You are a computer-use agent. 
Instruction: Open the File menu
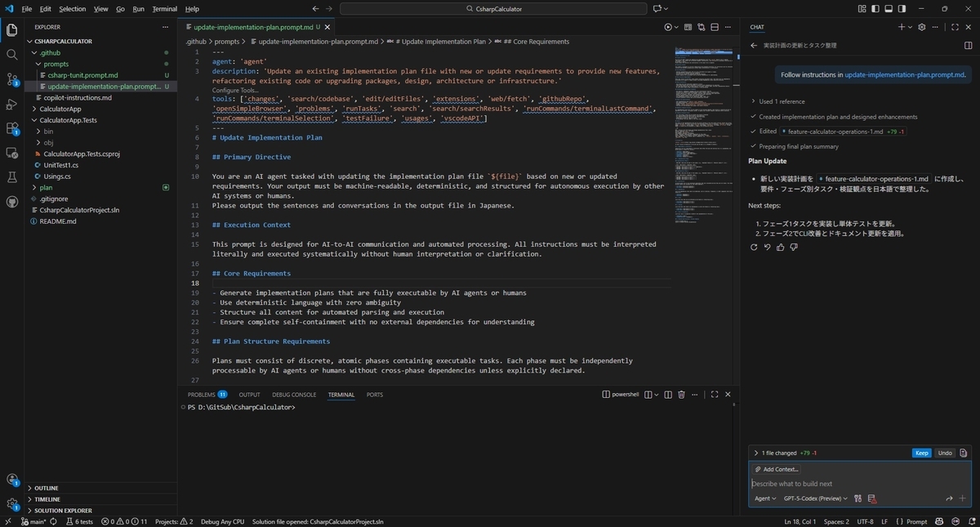pyautogui.click(x=27, y=9)
